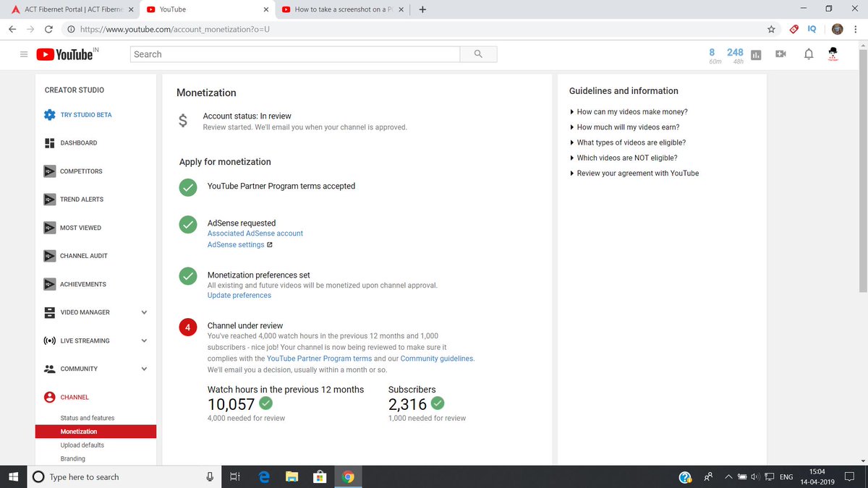Open the Community guidelines link
This screenshot has width=868, height=488.
coord(437,359)
